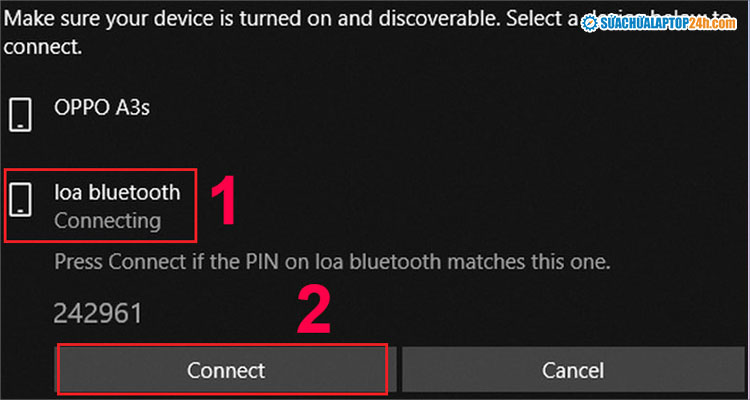Click the suachualaptop24h.com watermark text
750x400 pixels.
click(x=661, y=22)
